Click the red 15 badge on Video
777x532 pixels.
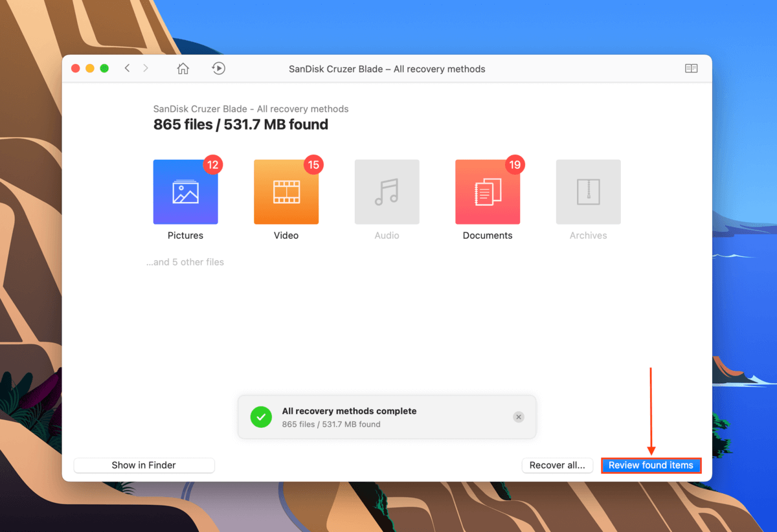[313, 165]
